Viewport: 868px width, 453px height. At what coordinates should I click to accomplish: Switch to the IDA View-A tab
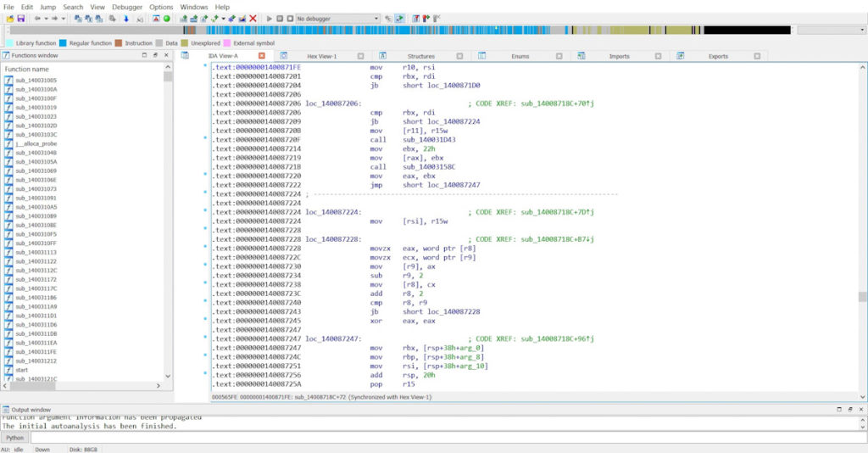223,56
